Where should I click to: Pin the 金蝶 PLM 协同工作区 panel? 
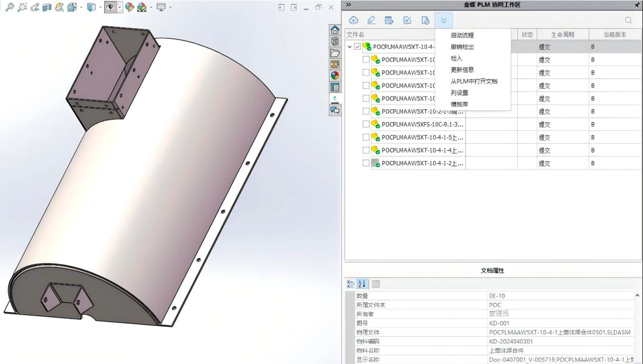click(637, 5)
